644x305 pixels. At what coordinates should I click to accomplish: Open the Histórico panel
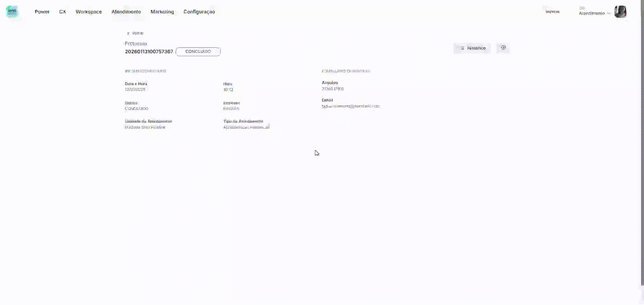pos(472,48)
